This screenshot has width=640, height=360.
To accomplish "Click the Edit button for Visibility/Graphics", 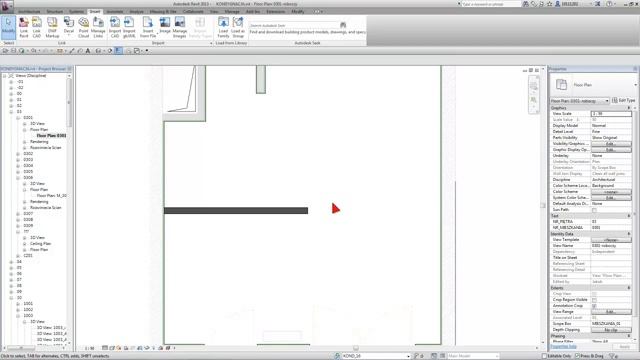I will tap(611, 144).
